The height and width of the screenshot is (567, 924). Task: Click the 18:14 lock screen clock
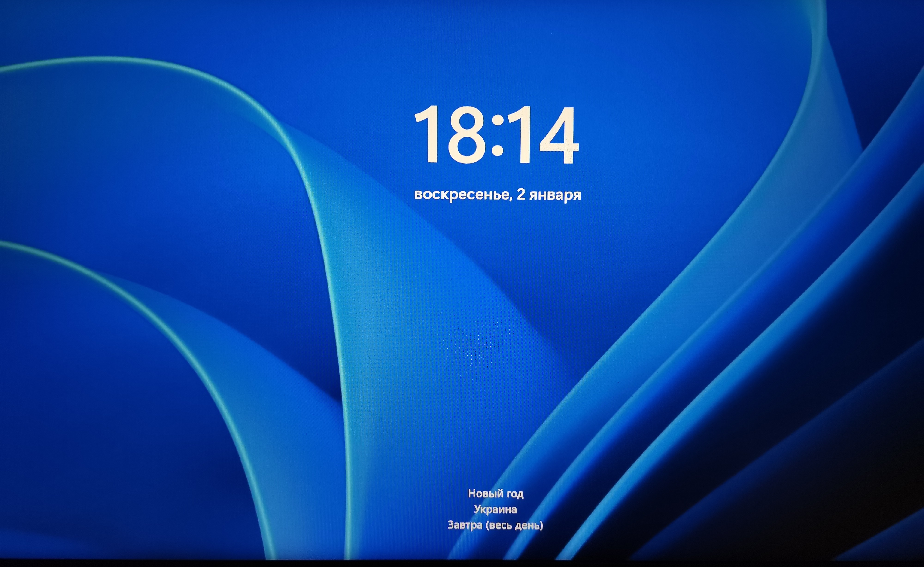point(496,135)
